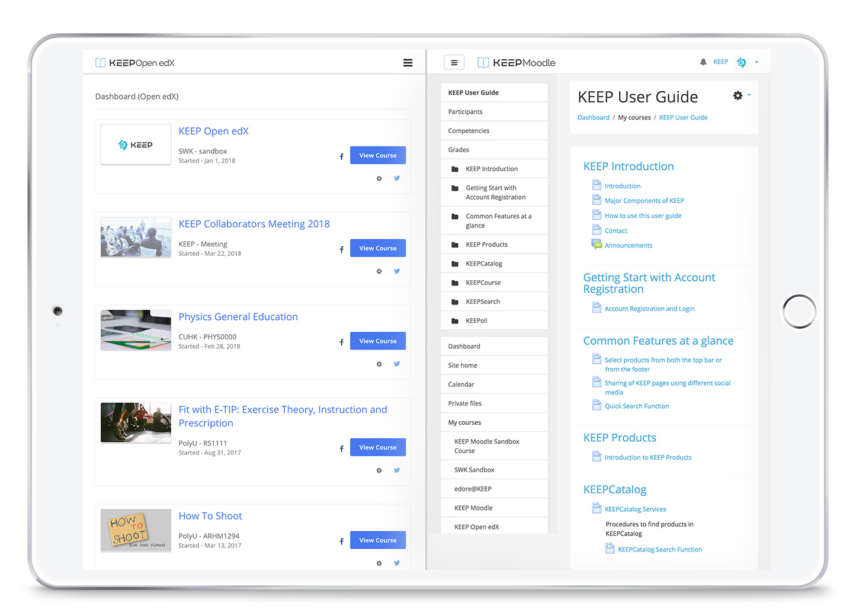Screen dimensions: 853x616
Task: Click the Dashboard breadcrumb link
Action: pyautogui.click(x=593, y=117)
